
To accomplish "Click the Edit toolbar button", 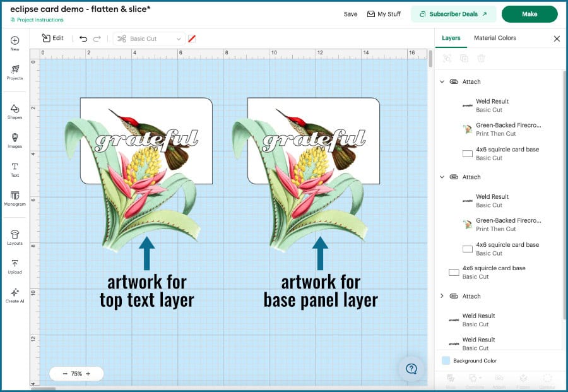I will point(53,38).
